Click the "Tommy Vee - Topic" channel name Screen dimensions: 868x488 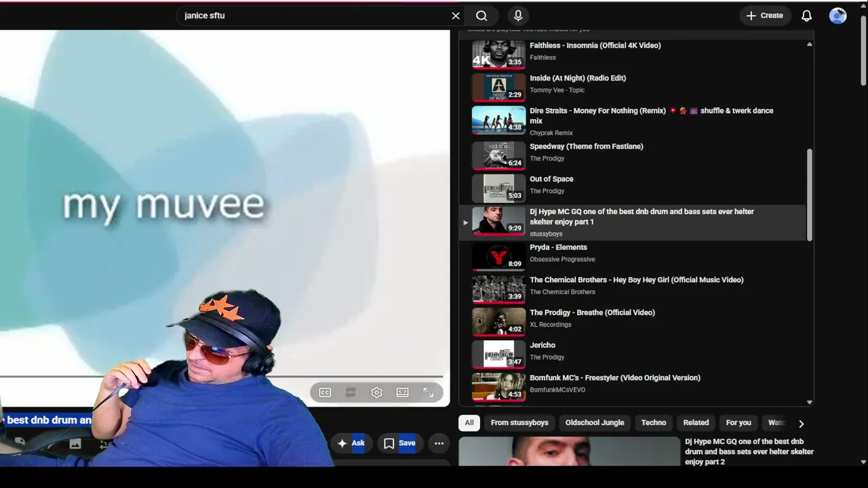pyautogui.click(x=557, y=90)
